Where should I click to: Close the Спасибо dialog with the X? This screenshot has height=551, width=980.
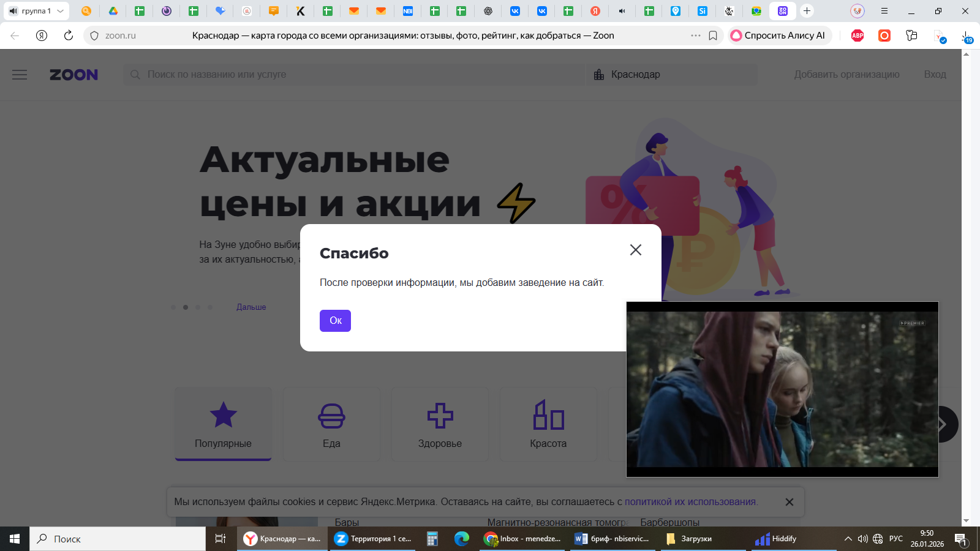point(636,250)
